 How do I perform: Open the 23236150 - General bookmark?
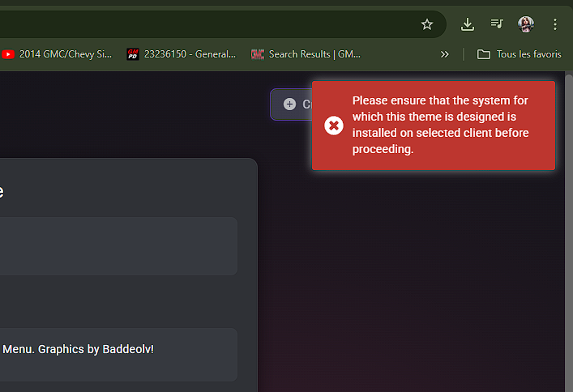pyautogui.click(x=181, y=54)
